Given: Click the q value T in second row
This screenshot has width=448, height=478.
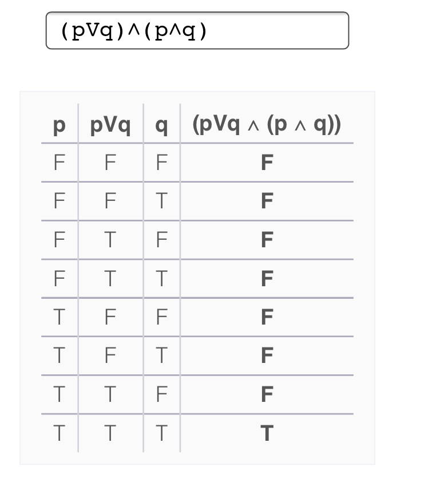Looking at the screenshot, I should click(161, 202).
